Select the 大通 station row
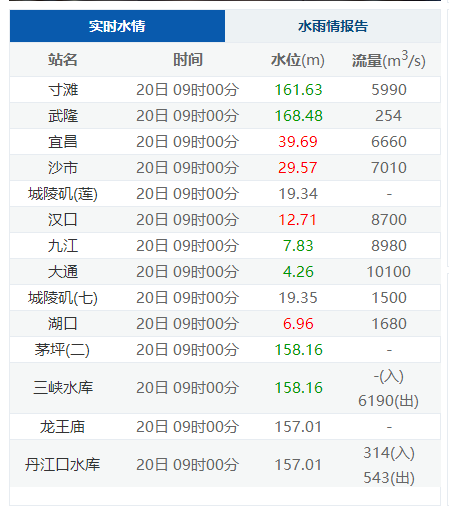 225,272
